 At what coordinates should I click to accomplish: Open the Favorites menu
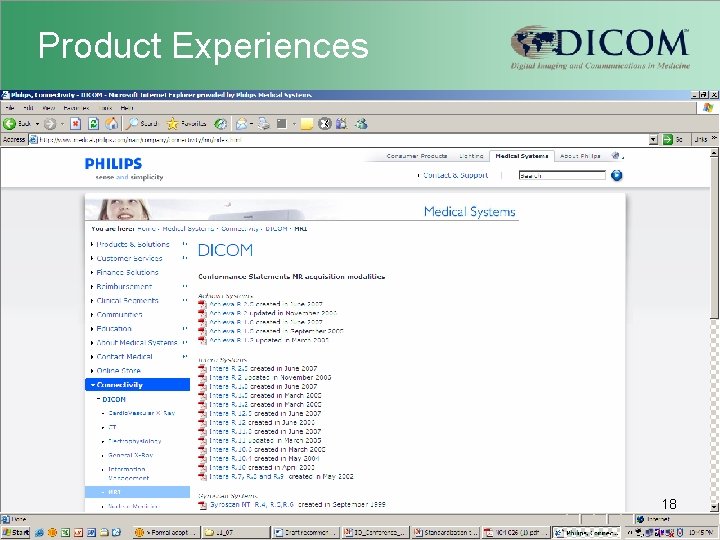point(77,108)
